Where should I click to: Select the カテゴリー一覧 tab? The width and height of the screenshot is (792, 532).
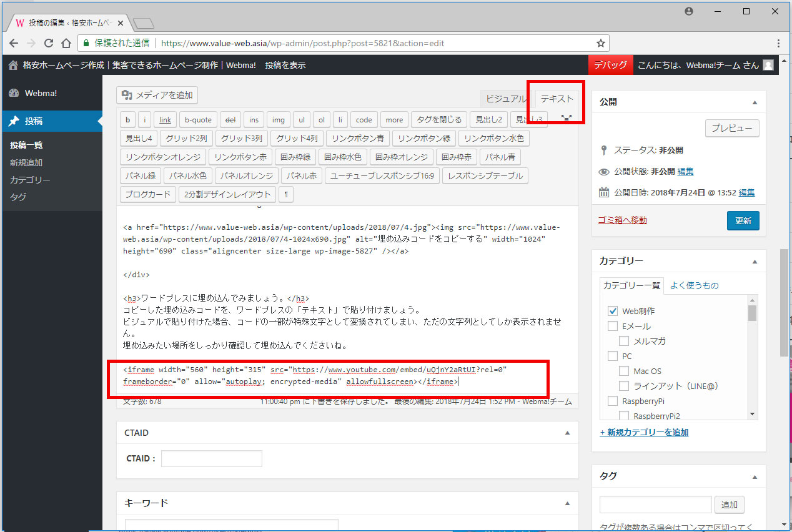631,285
